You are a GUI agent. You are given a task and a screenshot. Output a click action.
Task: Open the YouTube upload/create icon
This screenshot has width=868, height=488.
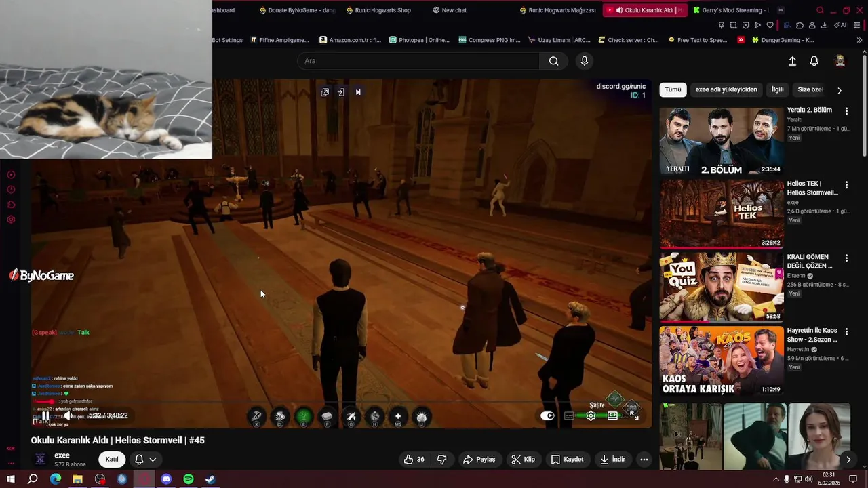tap(792, 61)
